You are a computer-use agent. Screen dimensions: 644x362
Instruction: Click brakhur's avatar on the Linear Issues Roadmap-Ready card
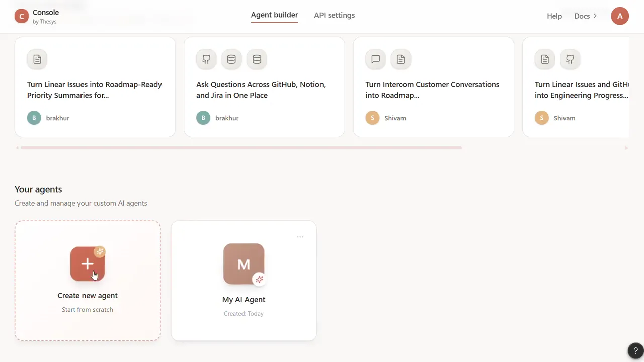coord(34,118)
